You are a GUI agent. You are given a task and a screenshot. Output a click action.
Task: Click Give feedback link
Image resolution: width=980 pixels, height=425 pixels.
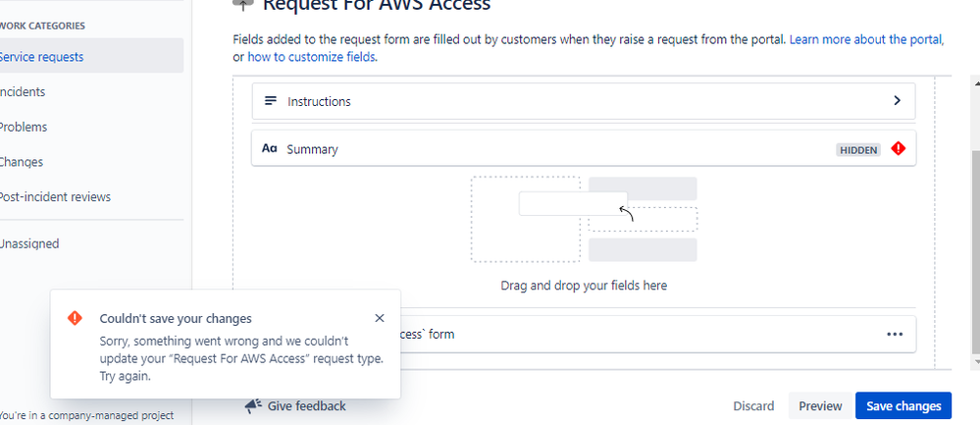pyautogui.click(x=306, y=406)
